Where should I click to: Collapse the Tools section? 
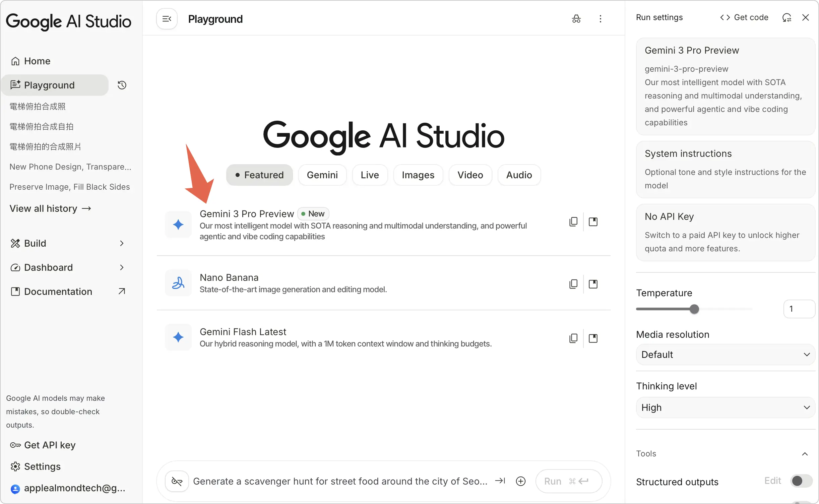click(x=805, y=454)
